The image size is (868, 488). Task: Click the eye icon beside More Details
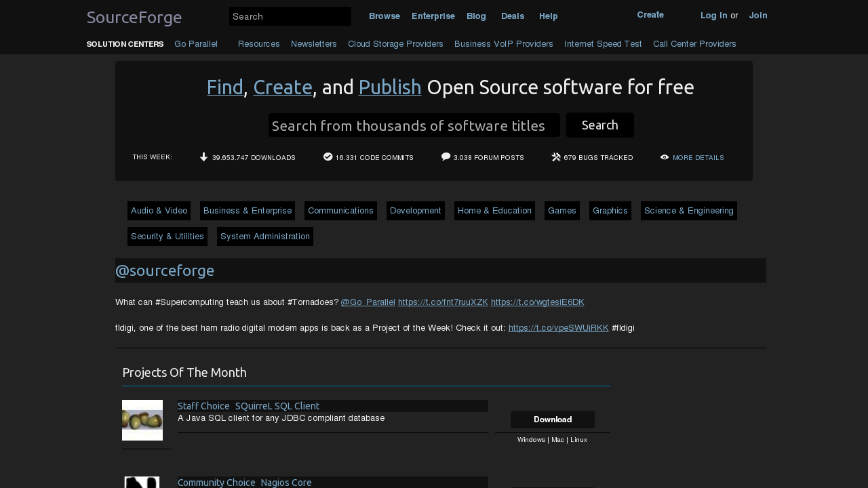[665, 157]
